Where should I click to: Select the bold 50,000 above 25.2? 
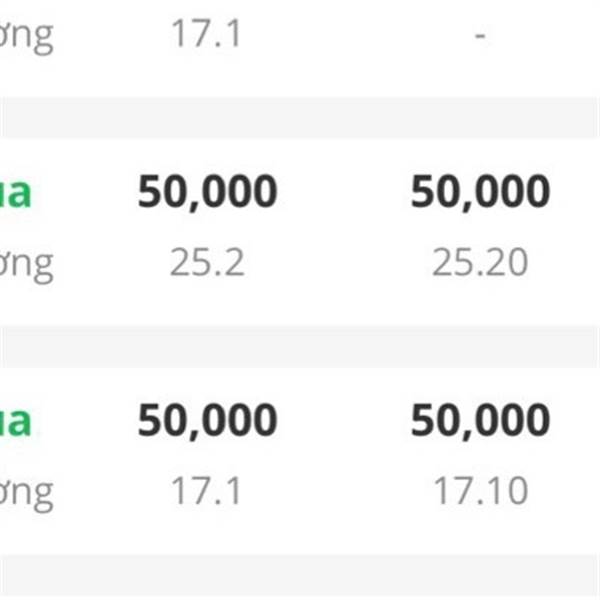pyautogui.click(x=207, y=192)
